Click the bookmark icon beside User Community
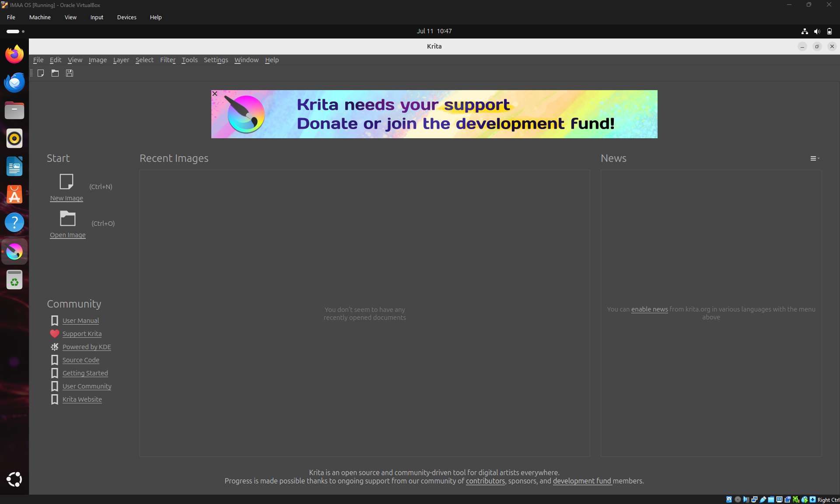This screenshot has height=504, width=840. point(55,386)
